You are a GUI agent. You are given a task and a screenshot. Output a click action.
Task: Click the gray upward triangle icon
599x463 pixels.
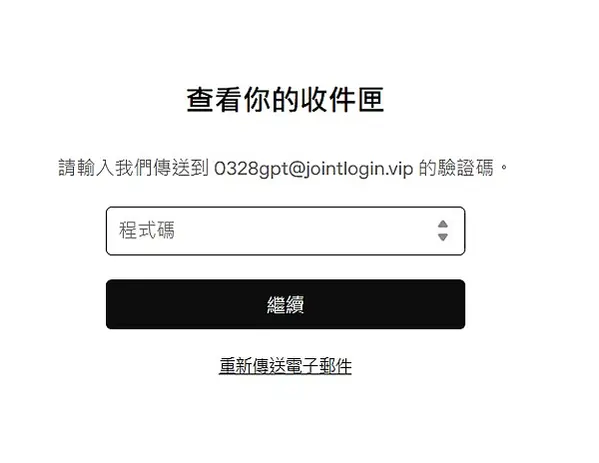coord(442,224)
